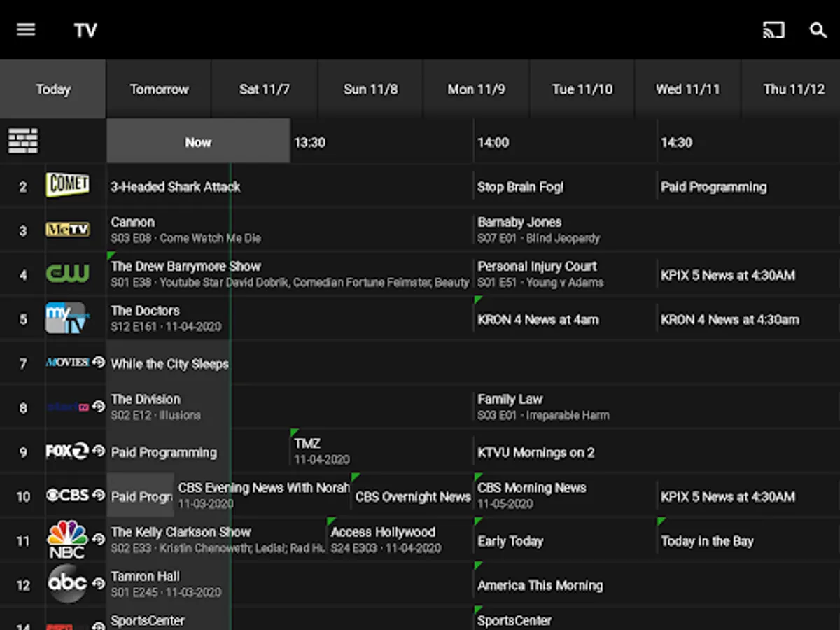Open the search magnifier icon
The width and height of the screenshot is (840, 630).
coord(818,30)
